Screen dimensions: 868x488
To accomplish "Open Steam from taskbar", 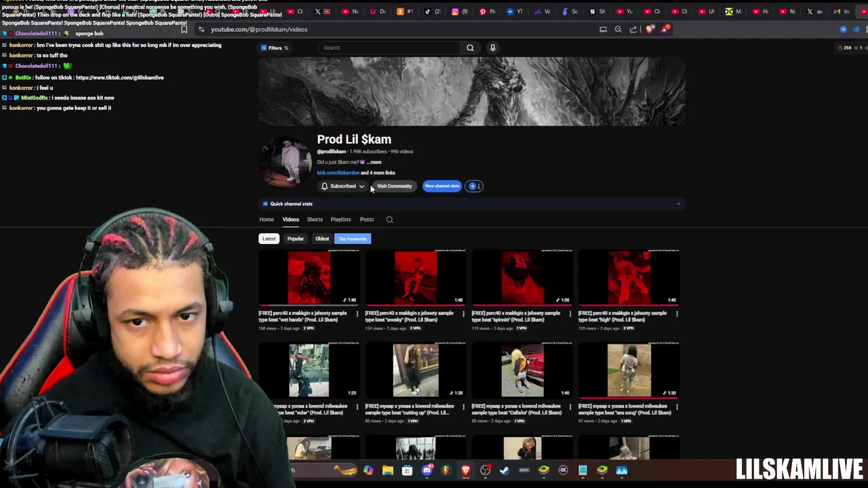I will point(505,470).
